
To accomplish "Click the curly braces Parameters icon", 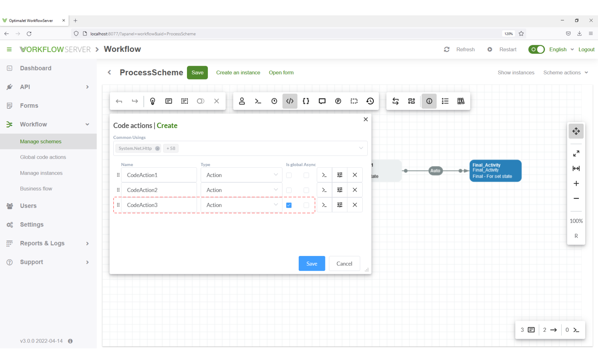I will point(306,101).
